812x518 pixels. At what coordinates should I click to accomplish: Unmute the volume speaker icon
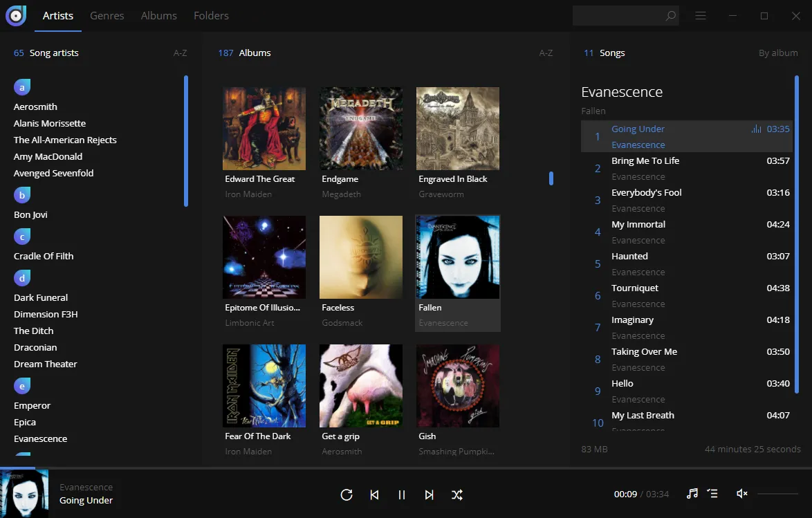click(741, 494)
